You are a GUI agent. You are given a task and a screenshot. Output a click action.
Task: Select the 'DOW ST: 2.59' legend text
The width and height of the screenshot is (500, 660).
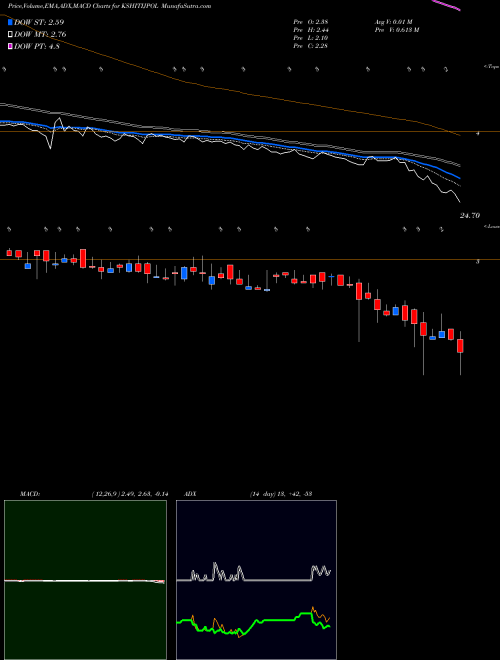(x=39, y=22)
